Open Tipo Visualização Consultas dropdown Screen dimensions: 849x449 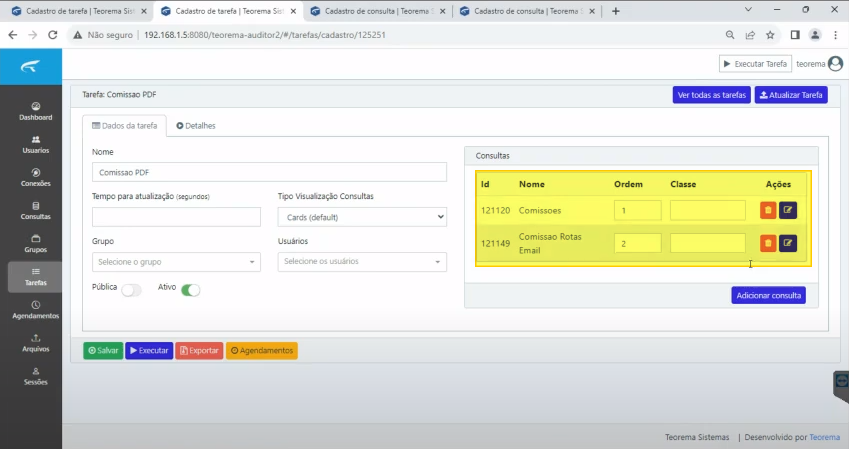pyautogui.click(x=362, y=217)
